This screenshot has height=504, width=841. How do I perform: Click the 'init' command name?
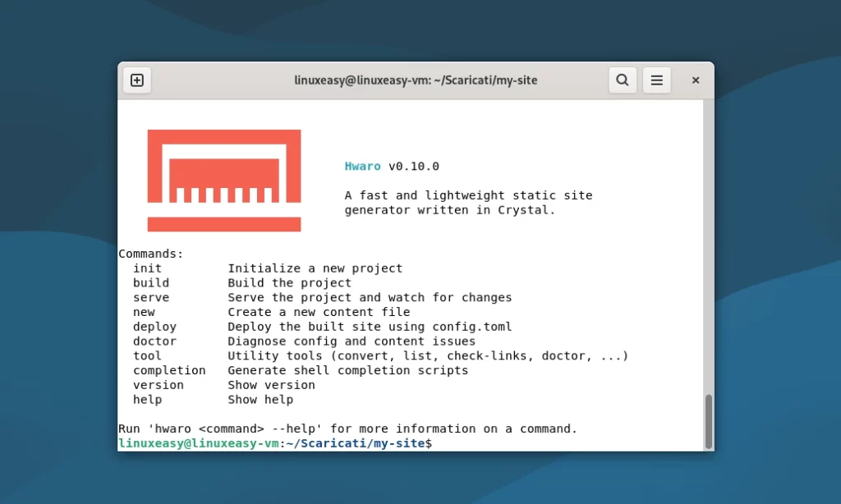coord(148,268)
